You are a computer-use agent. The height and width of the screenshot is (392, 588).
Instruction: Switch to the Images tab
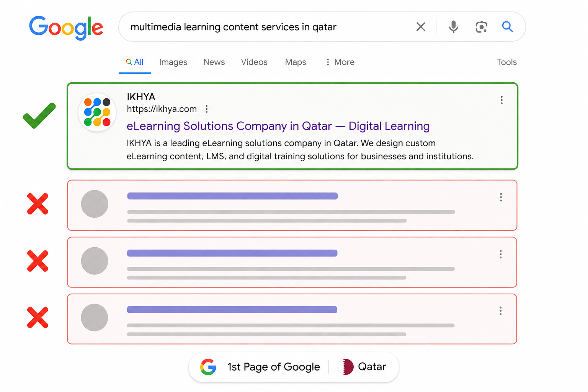[173, 62]
